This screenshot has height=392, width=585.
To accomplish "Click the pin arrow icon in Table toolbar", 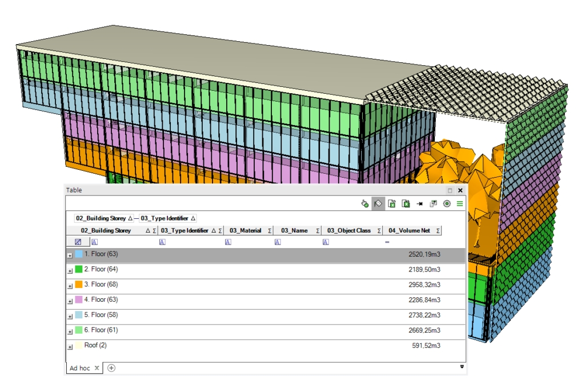I will pos(419,203).
